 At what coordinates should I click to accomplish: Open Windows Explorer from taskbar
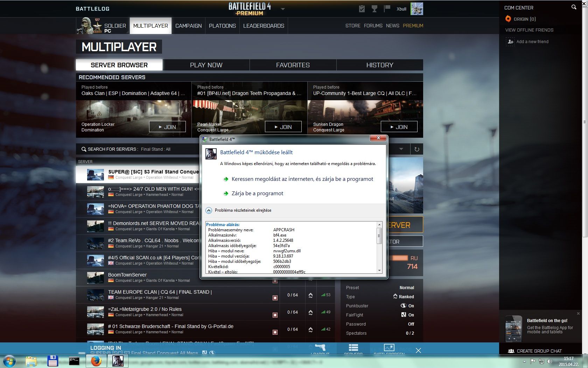[31, 361]
